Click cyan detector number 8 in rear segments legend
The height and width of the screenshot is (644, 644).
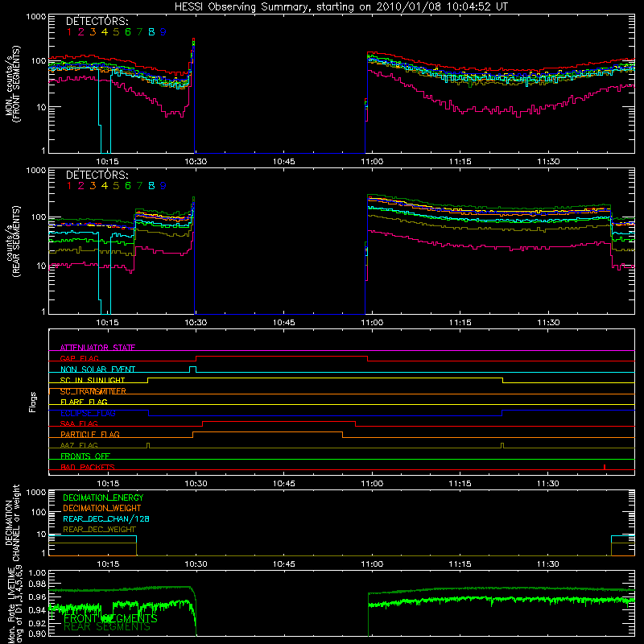click(151, 186)
